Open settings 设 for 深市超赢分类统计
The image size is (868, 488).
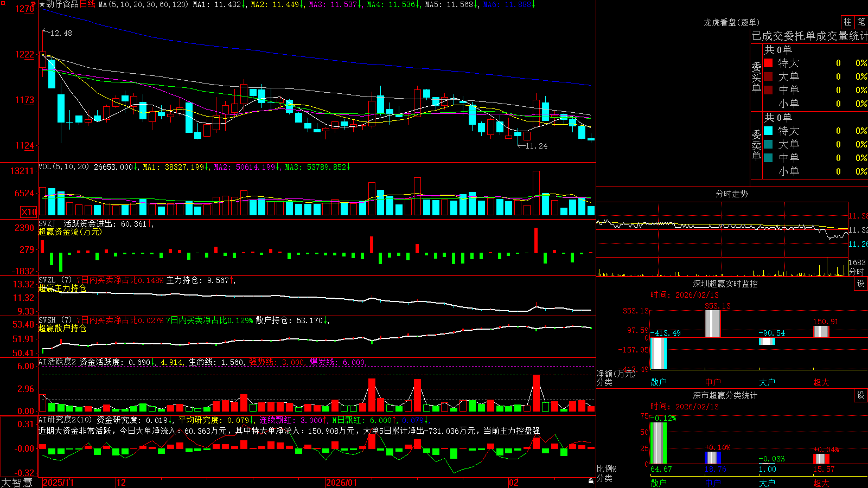coord(861,395)
